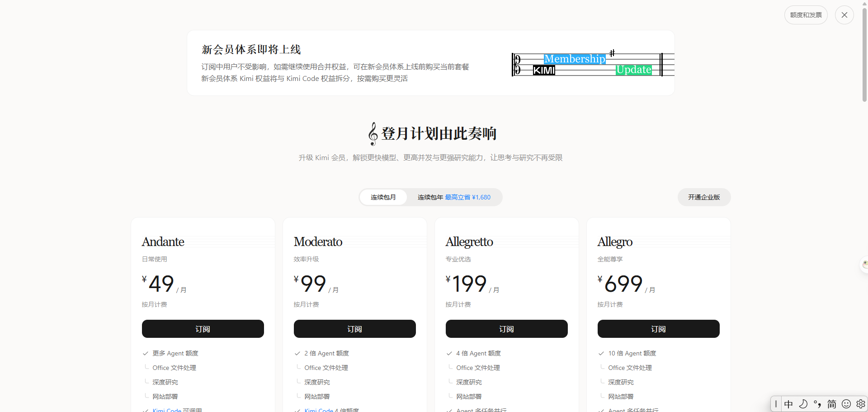868x412 pixels.
Task: Open the IME settings gear
Action: pos(861,404)
